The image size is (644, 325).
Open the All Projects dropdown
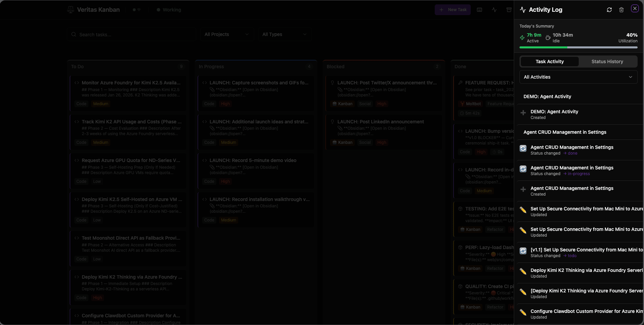(x=226, y=34)
